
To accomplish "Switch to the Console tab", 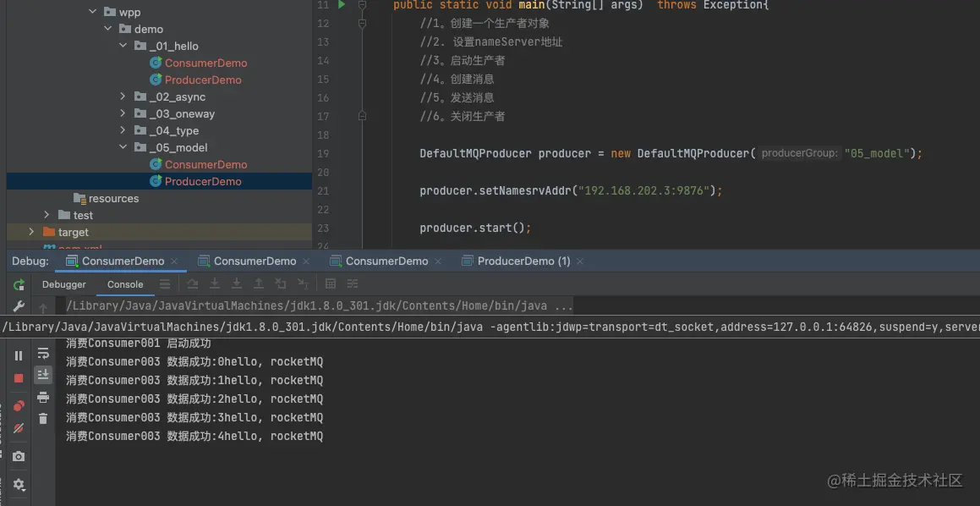I will pyautogui.click(x=125, y=284).
